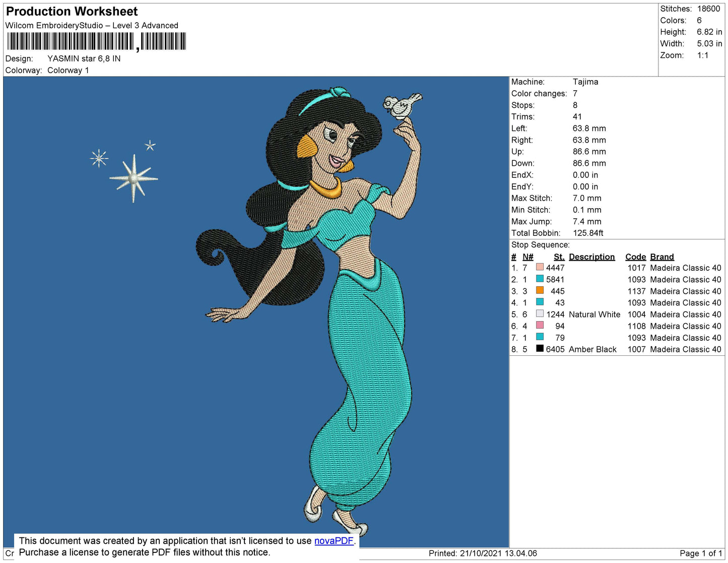Screen dimensions: 728x563
Task: Click the Down value "86.6 mm"
Action: pyautogui.click(x=589, y=163)
